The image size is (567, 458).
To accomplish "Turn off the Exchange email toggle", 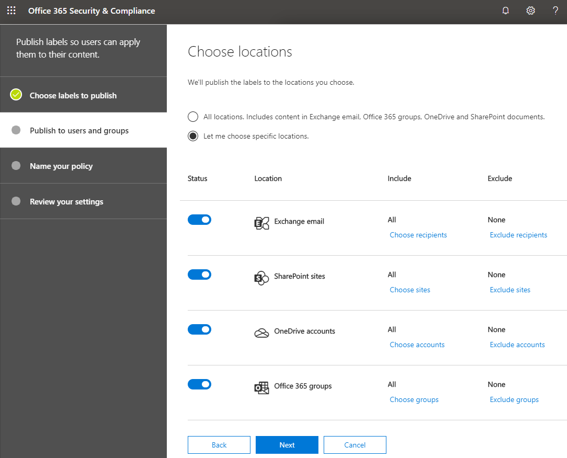I will tap(199, 220).
